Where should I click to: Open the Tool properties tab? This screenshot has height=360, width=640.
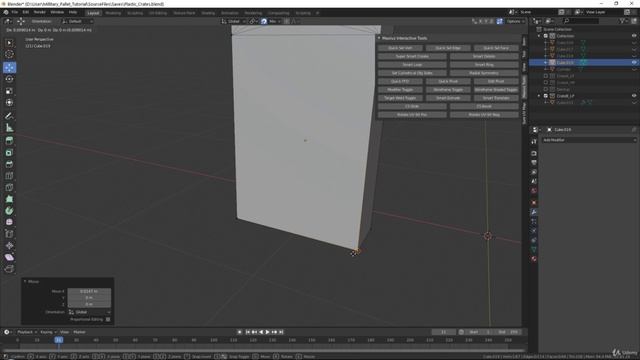click(533, 142)
